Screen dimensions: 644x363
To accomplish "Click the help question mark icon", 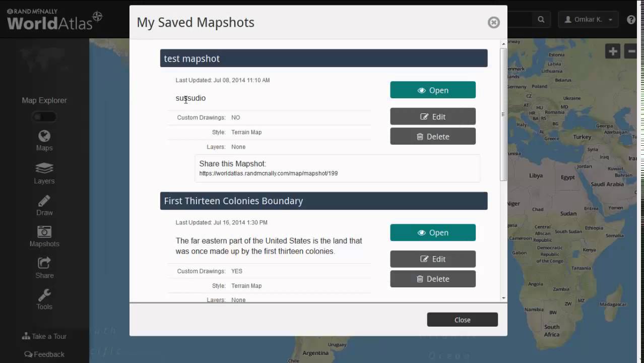I will click(x=631, y=20).
